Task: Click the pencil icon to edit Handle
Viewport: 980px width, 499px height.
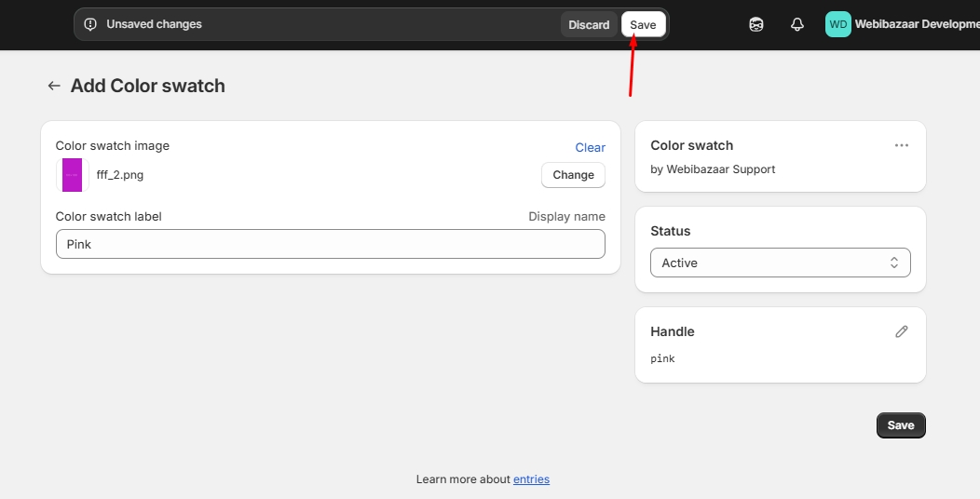Action: (x=901, y=331)
